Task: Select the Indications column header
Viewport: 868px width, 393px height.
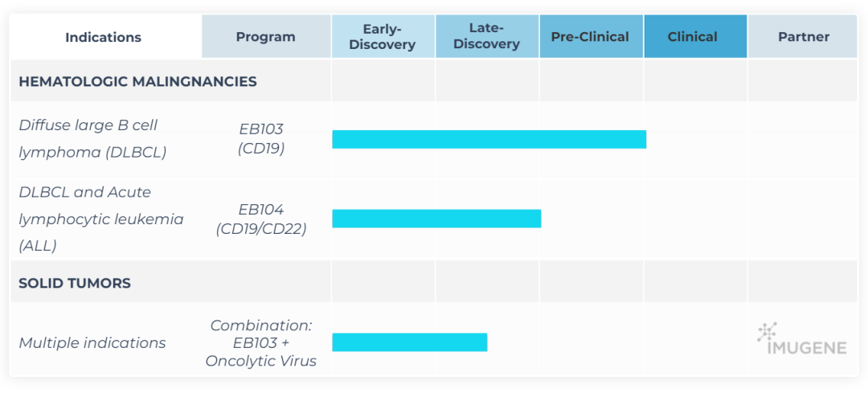Action: [103, 37]
